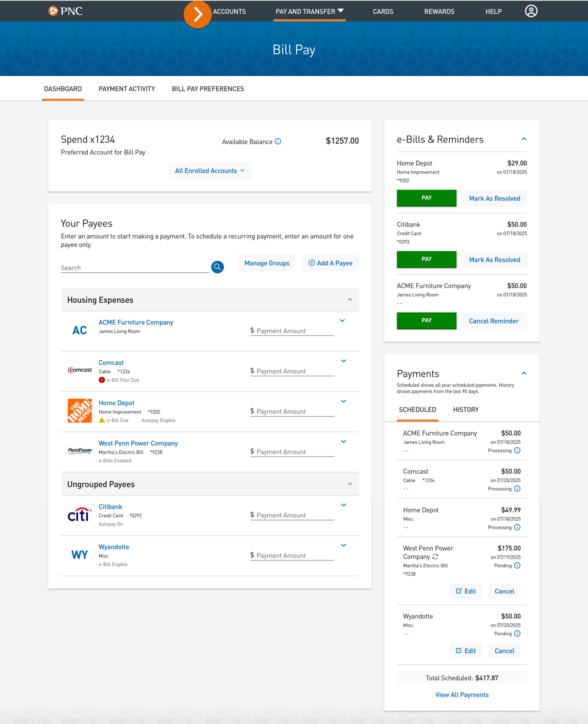This screenshot has height=724, width=588.
Task: Cancel the ACME Furniture reminder
Action: [x=494, y=321]
